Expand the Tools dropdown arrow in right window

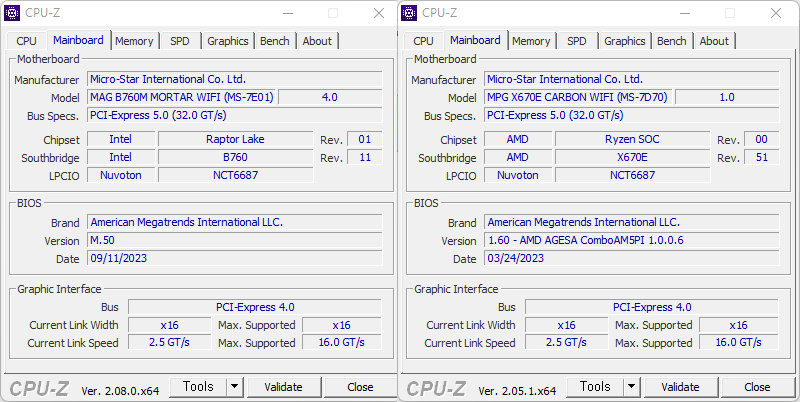(x=632, y=387)
